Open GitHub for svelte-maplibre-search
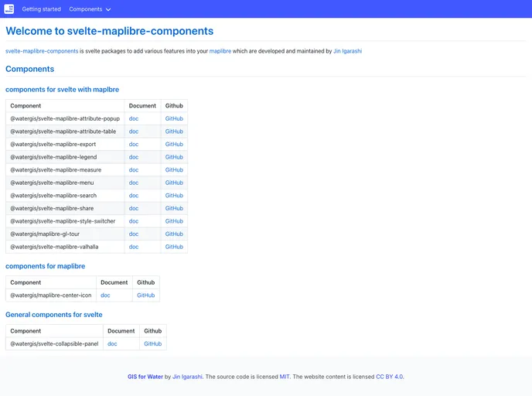Viewport: 532px width, 396px height. pyautogui.click(x=174, y=196)
